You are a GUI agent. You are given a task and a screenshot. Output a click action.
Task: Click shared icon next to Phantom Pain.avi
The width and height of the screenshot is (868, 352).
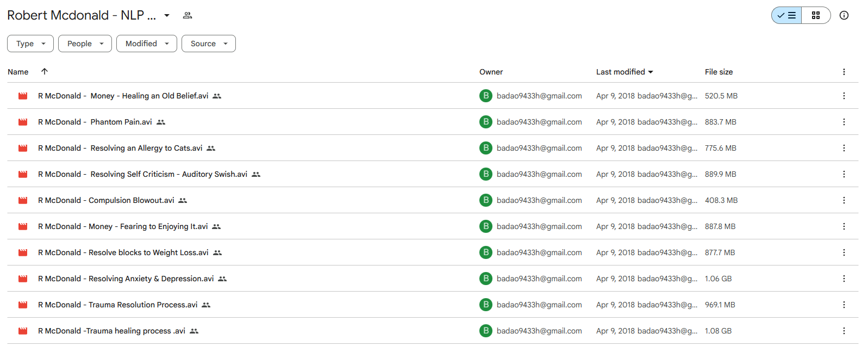[x=161, y=122]
